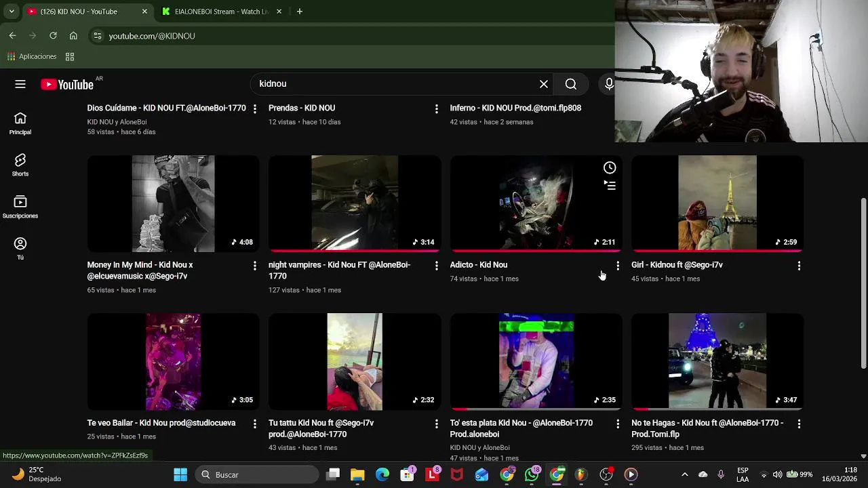Click the page vertical scrollbar thumb

pyautogui.click(x=863, y=283)
